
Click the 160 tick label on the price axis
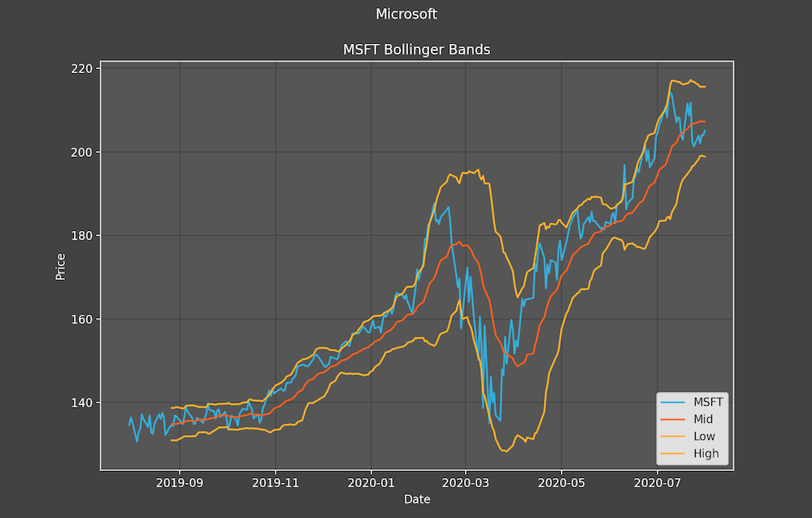82,319
